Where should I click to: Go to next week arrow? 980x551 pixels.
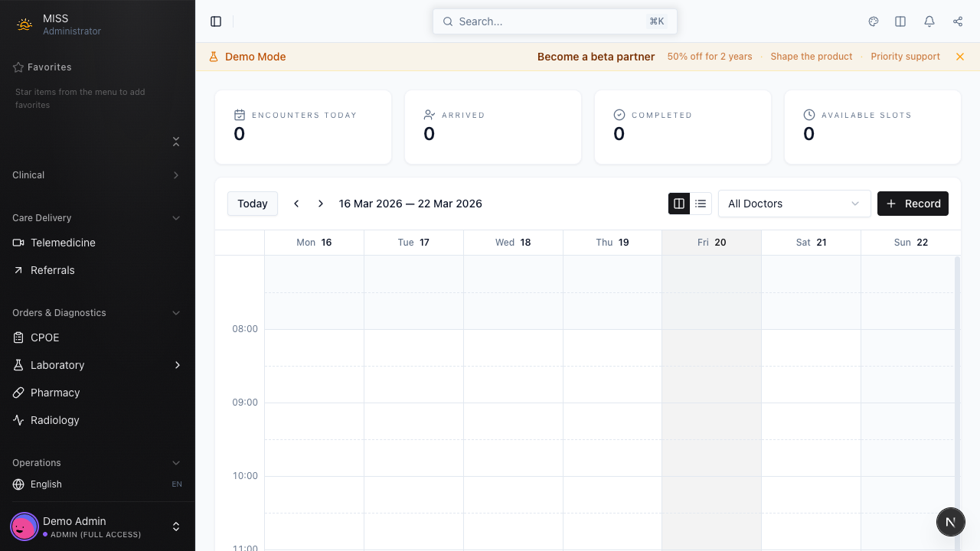point(321,204)
